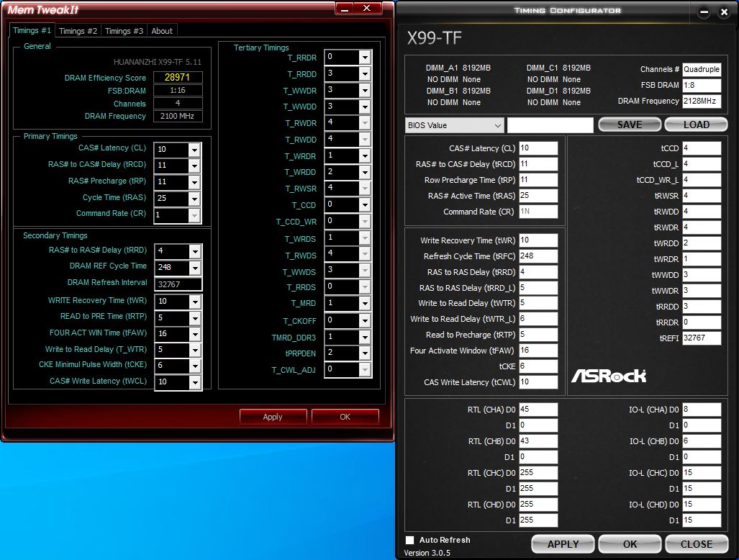
Task: Close the Timing Configurator with the X icon
Action: 725,12
